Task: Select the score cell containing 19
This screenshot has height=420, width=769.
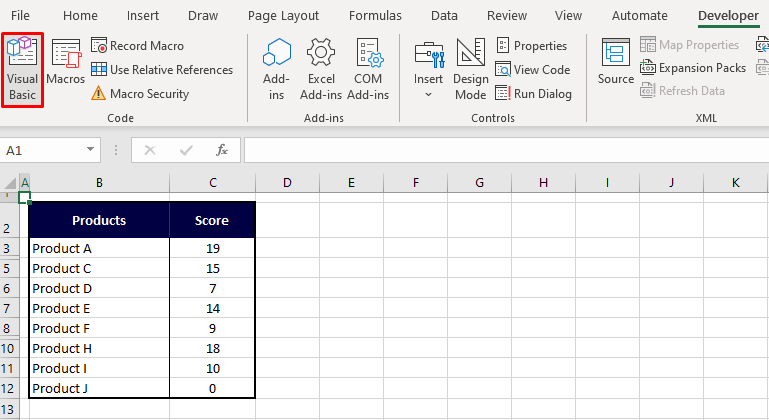Action: [212, 248]
